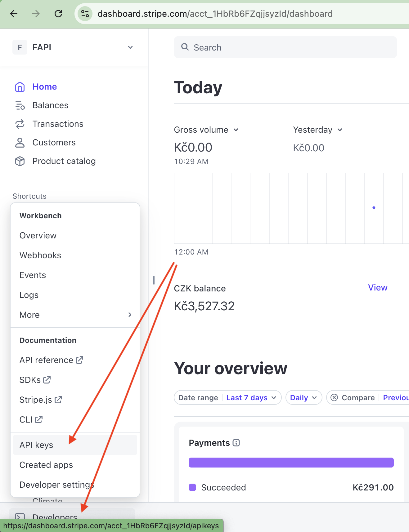Open Product catalog in sidebar

pyautogui.click(x=64, y=161)
